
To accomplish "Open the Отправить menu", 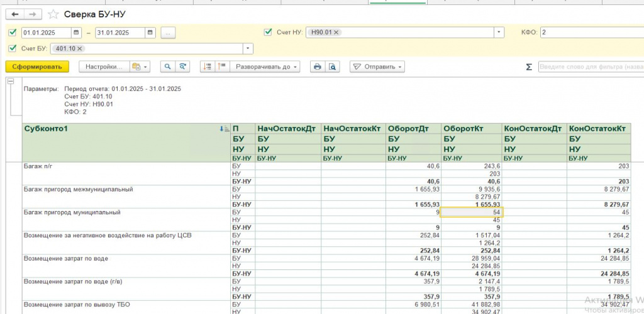I will click(377, 67).
